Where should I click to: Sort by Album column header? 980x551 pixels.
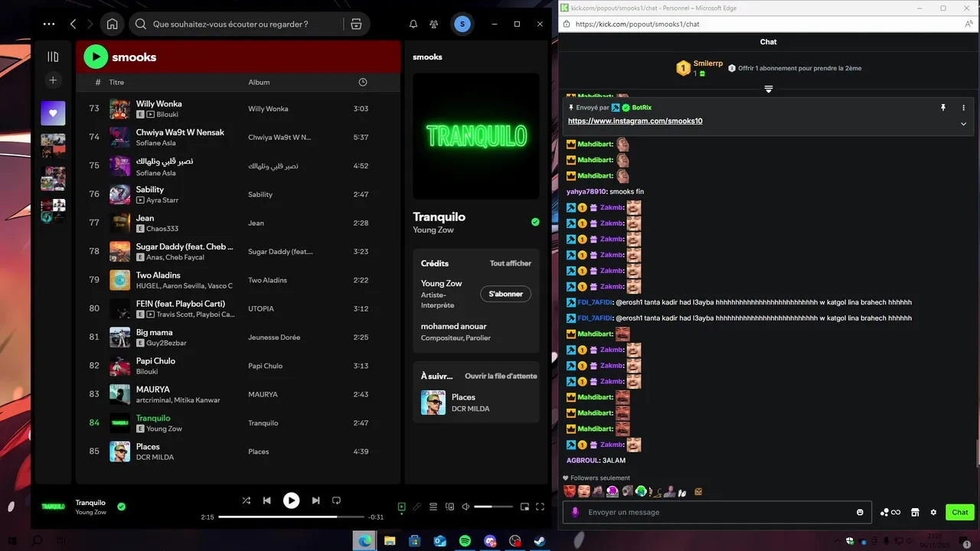click(259, 82)
